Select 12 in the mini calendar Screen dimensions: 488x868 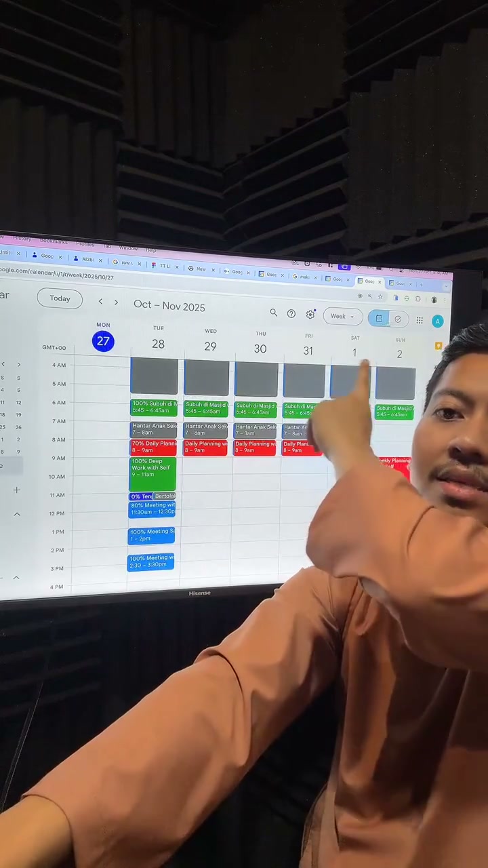(18, 403)
